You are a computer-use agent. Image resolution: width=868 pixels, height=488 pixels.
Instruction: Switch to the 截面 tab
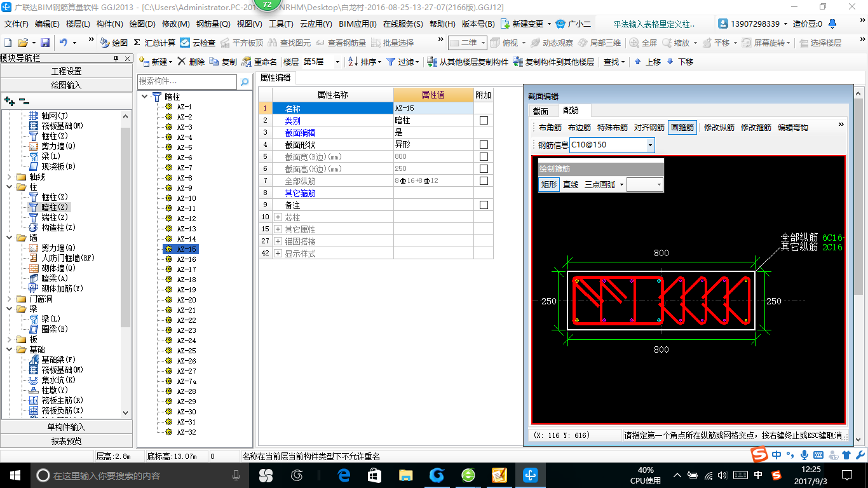pos(540,111)
